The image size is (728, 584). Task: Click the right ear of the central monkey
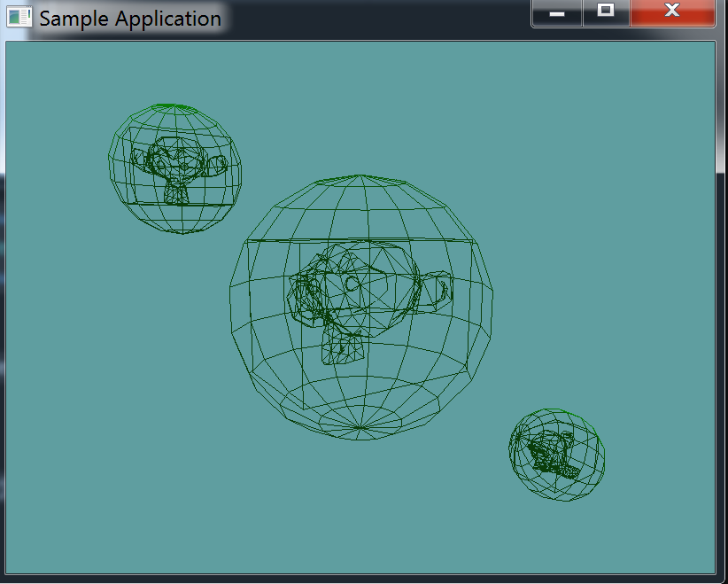coord(440,289)
